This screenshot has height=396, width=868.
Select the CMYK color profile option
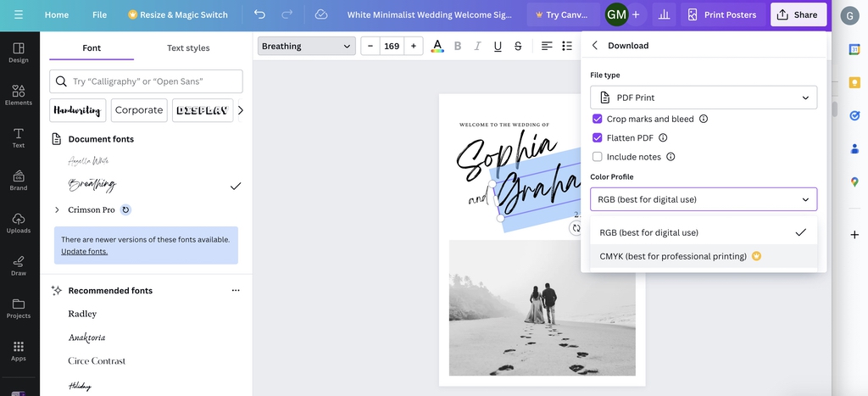pos(703,256)
